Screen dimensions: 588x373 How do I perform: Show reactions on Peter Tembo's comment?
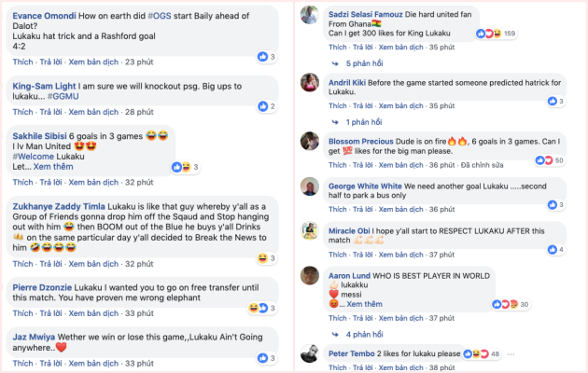pos(481,354)
